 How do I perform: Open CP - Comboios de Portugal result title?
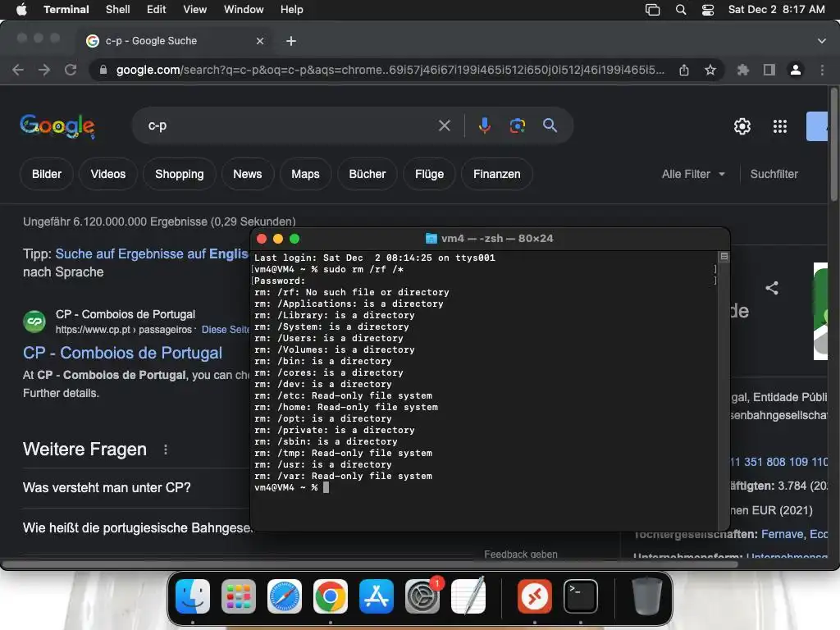123,353
